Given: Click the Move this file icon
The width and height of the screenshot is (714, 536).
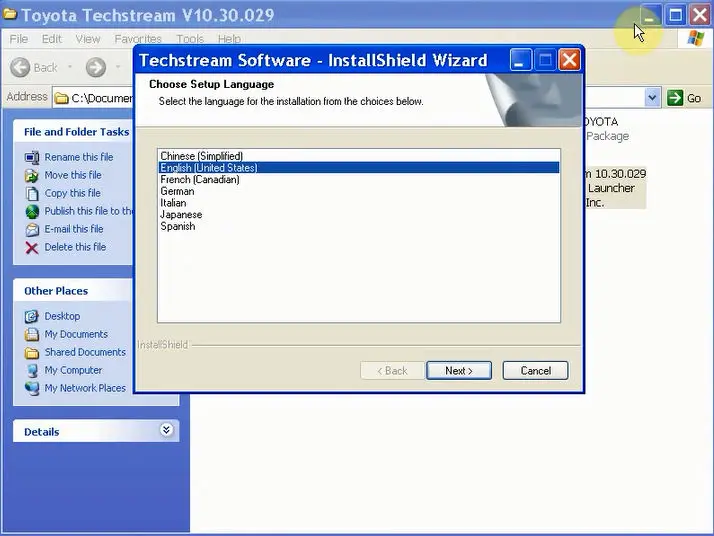Looking at the screenshot, I should click(x=32, y=175).
